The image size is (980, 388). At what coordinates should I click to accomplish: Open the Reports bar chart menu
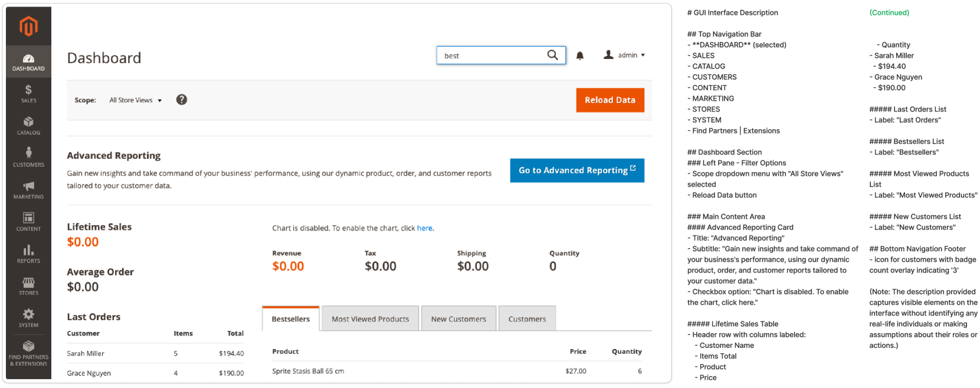coord(28,254)
